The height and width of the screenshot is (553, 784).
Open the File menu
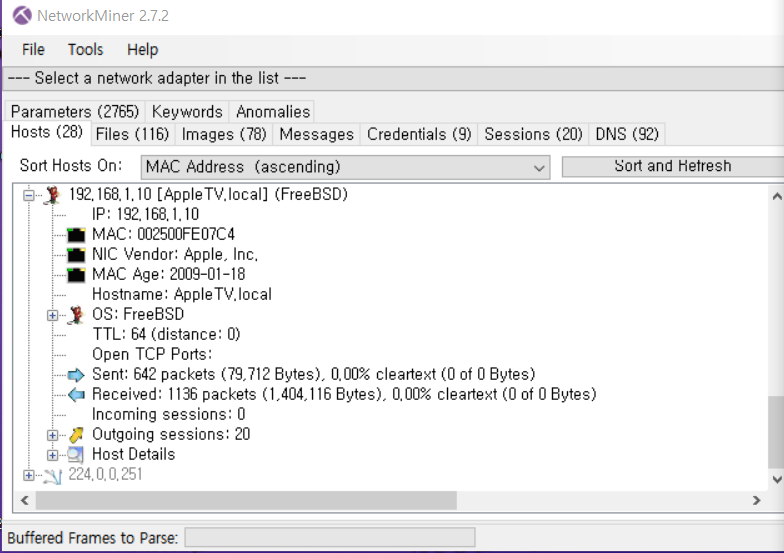[x=34, y=50]
